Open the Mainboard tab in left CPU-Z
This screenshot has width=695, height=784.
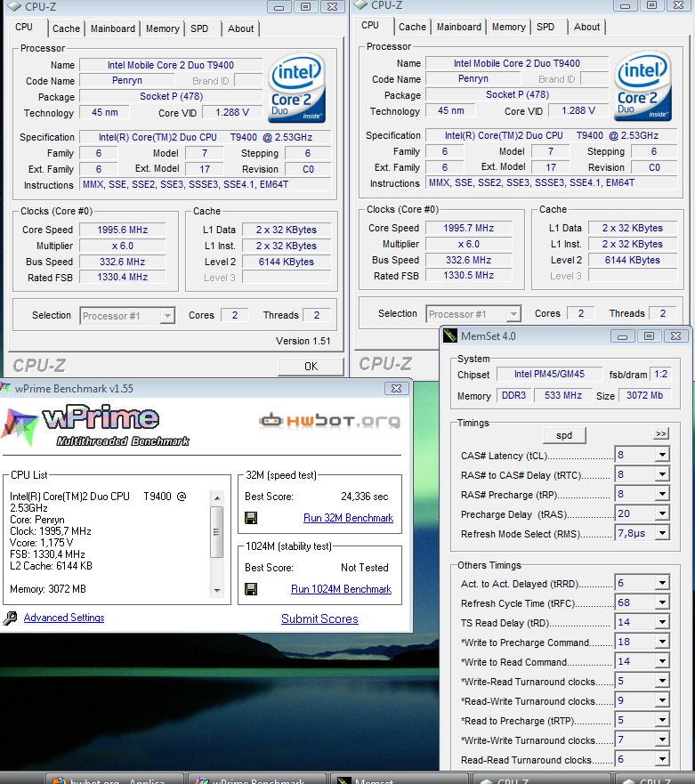[112, 28]
